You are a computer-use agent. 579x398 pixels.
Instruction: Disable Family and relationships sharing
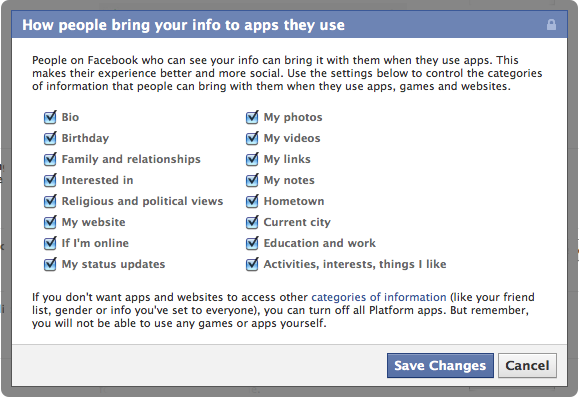pyautogui.click(x=50, y=159)
